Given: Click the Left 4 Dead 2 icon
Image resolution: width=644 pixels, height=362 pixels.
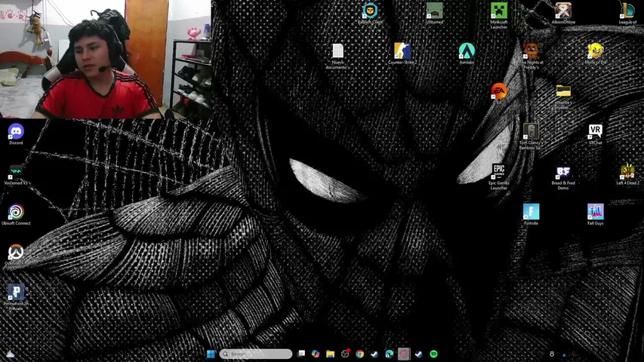Looking at the screenshot, I should coord(627,171).
